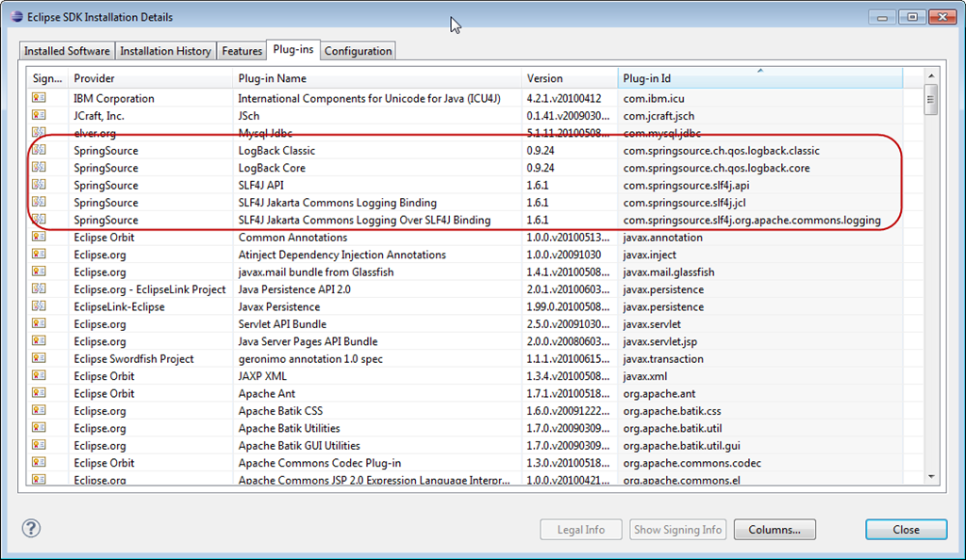966x560 pixels.
Task: Click signed icon for Apache Batik CSS row
Action: tap(39, 410)
